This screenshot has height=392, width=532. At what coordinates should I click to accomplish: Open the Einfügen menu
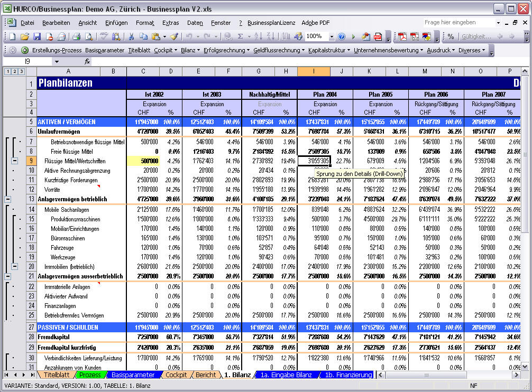pyautogui.click(x=116, y=23)
